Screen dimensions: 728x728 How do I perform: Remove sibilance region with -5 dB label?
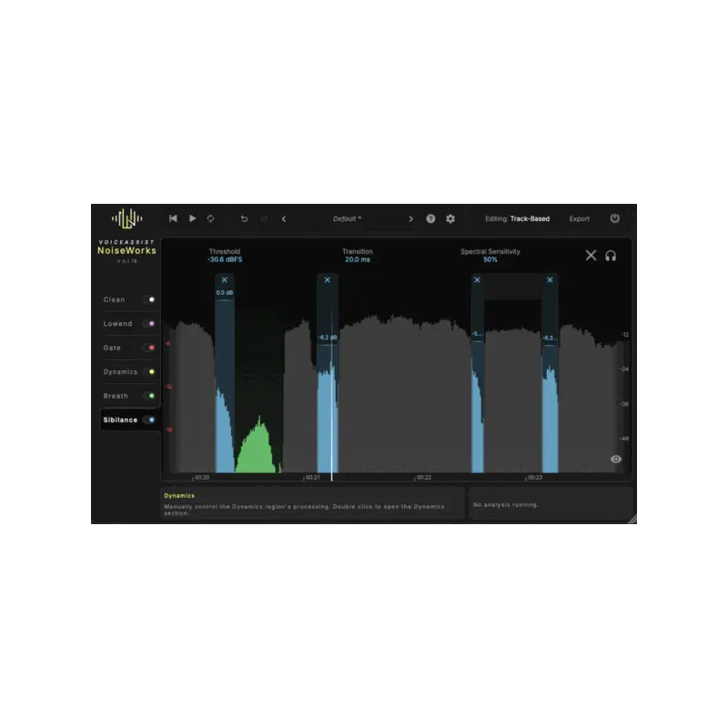pyautogui.click(x=477, y=280)
